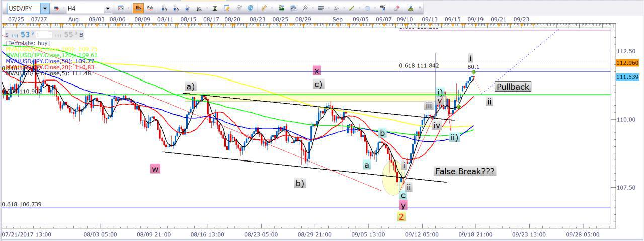Viewport: 644px width, 241px height.
Task: Toggle Ask price display
Action: coord(150,8)
